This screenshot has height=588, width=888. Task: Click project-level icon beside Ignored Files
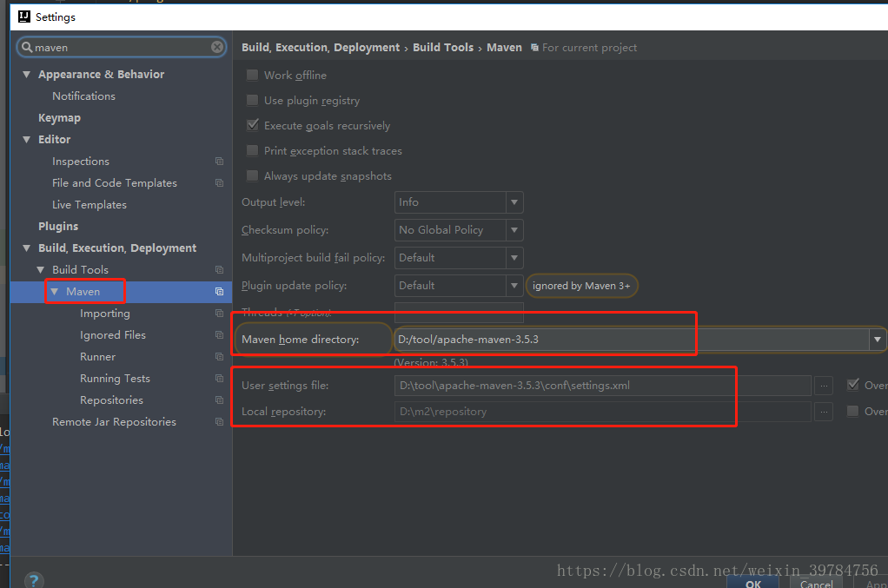[x=219, y=335]
